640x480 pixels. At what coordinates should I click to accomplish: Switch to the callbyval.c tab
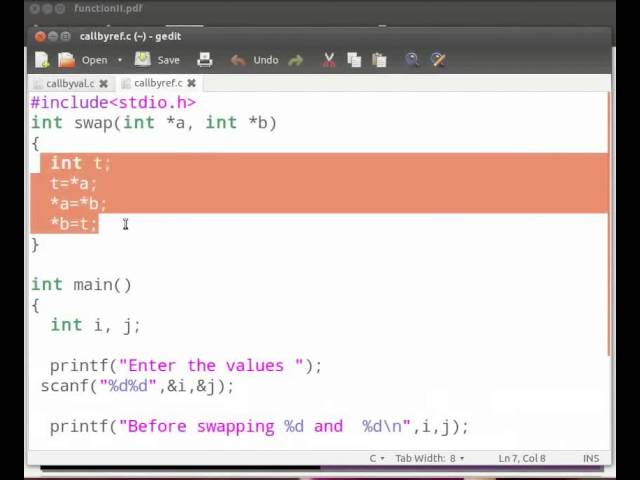[70, 84]
